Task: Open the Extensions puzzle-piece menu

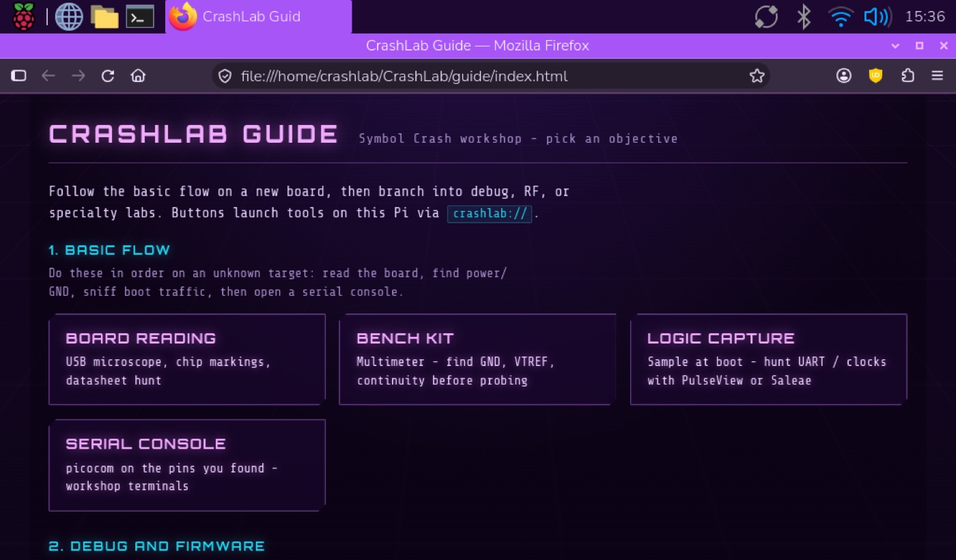Action: pyautogui.click(x=908, y=76)
